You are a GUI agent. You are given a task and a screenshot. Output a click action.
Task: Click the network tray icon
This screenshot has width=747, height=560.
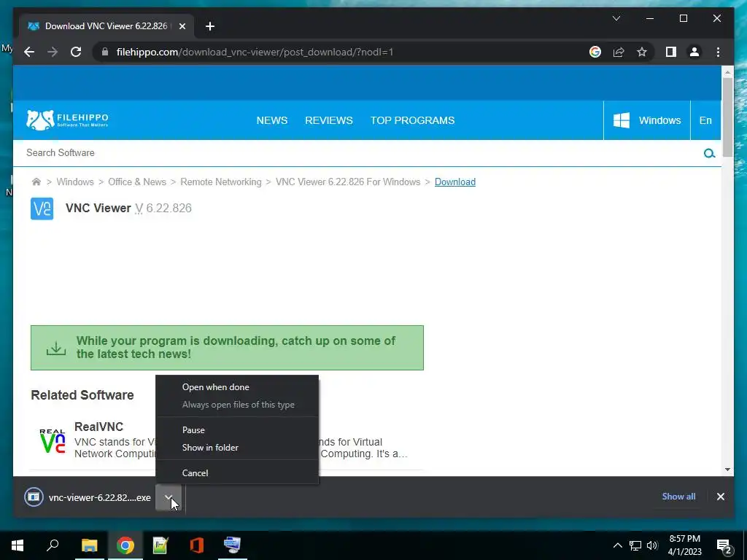635,545
